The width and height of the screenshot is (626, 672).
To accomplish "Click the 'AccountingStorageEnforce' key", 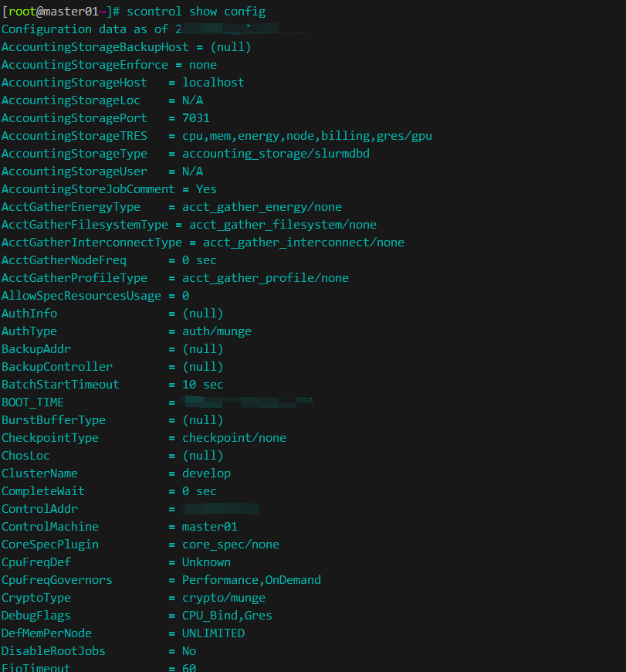I will tap(85, 65).
